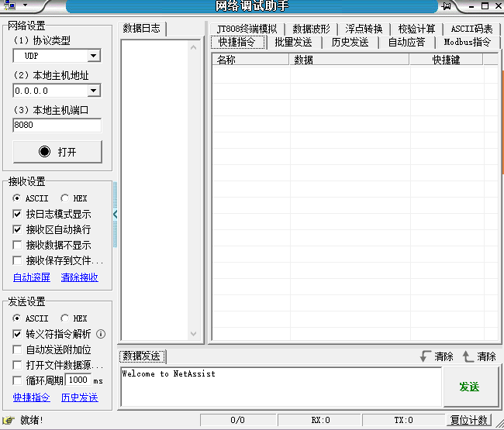This screenshot has height=430, width=504.
Task: Click the up-arrow 清除 icon
Action: (468, 356)
